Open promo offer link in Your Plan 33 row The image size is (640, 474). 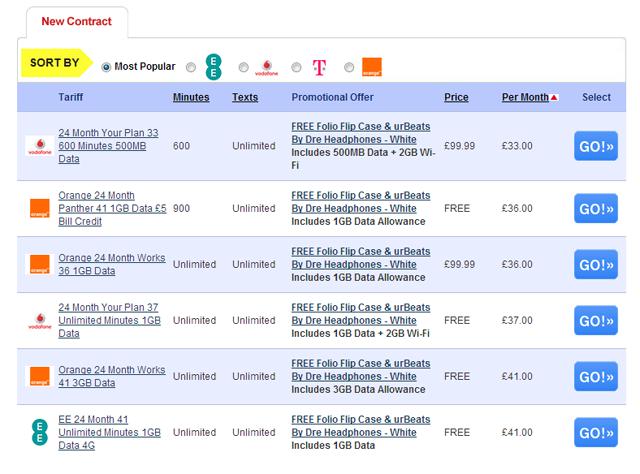pyautogui.click(x=361, y=133)
